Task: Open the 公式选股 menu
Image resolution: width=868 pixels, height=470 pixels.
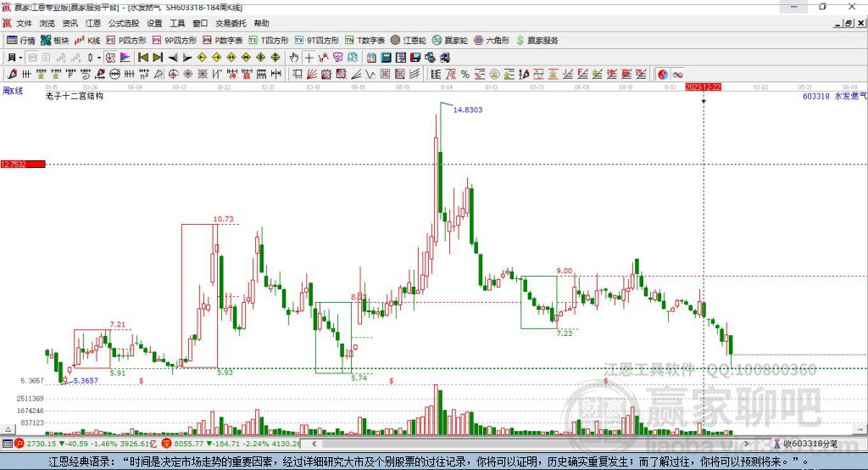Action: click(x=124, y=23)
